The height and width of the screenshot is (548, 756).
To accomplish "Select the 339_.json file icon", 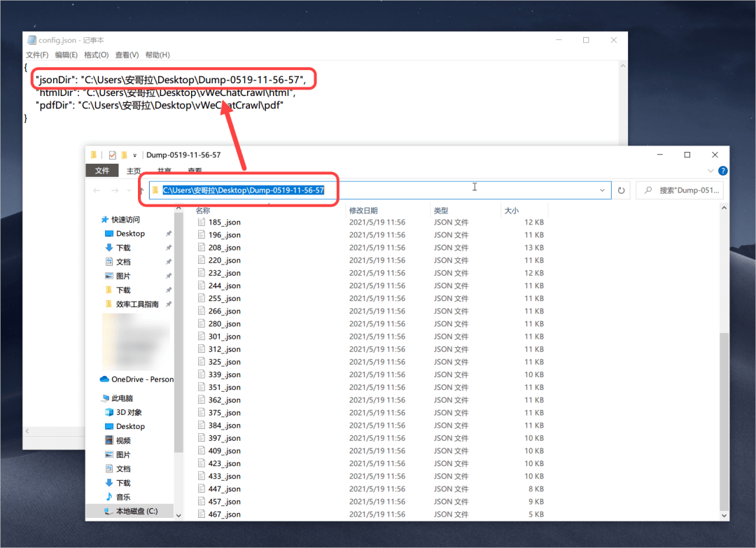I will click(202, 374).
